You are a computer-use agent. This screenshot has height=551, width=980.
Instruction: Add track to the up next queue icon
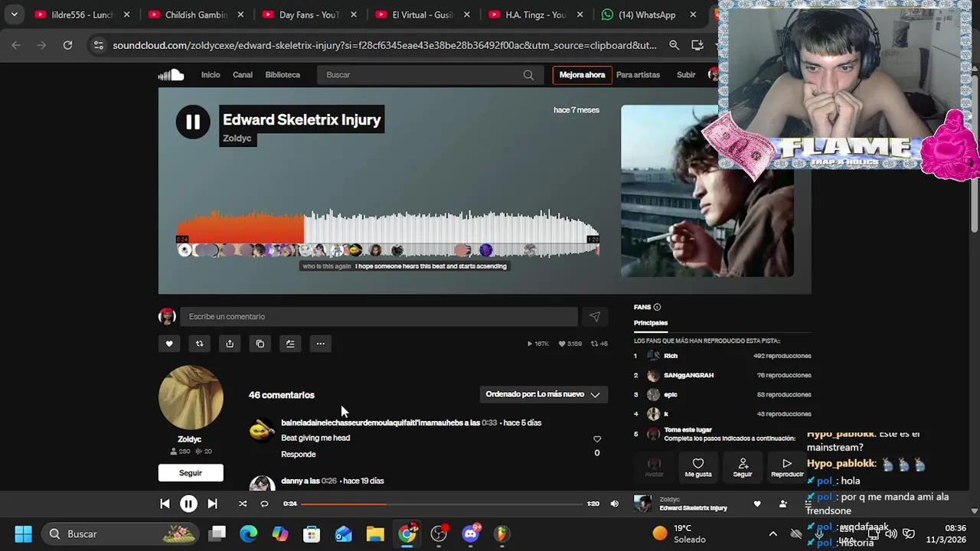point(290,344)
